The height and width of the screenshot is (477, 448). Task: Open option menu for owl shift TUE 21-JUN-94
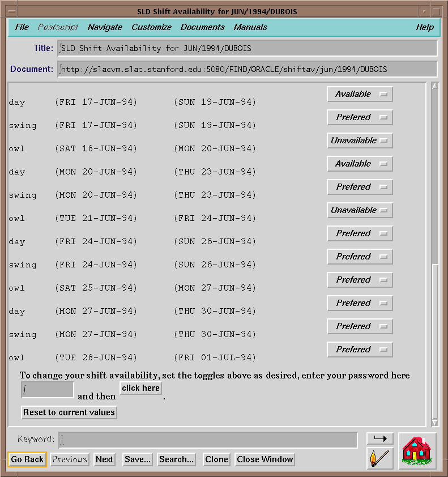tap(360, 211)
